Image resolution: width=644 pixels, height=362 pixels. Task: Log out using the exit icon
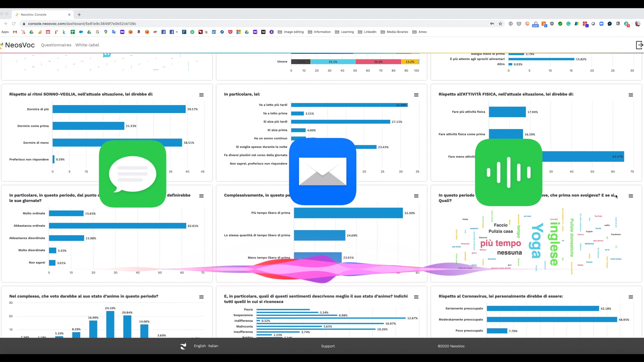click(x=639, y=45)
